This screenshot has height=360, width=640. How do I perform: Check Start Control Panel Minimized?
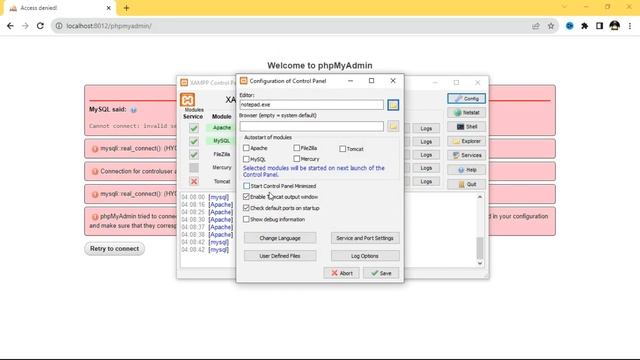[x=246, y=186]
